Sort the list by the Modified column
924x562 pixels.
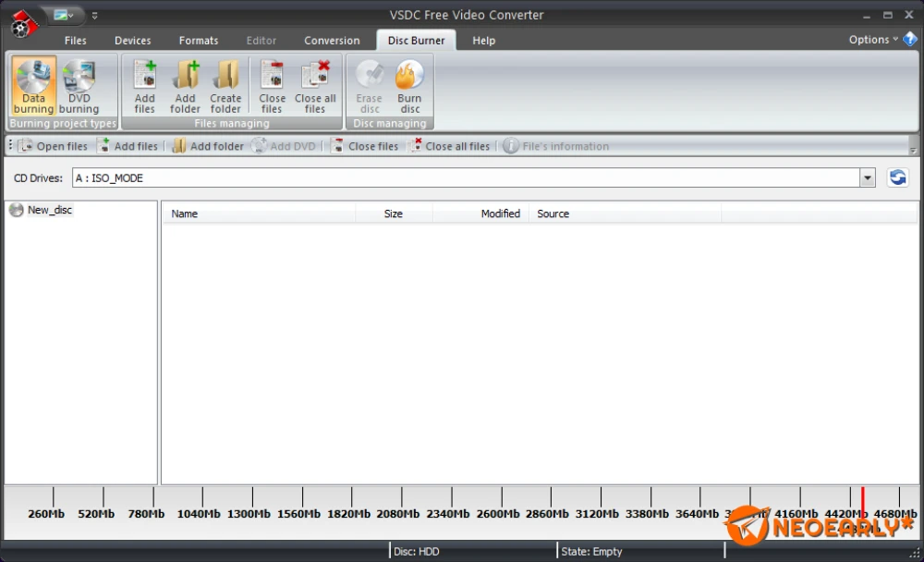coord(480,214)
